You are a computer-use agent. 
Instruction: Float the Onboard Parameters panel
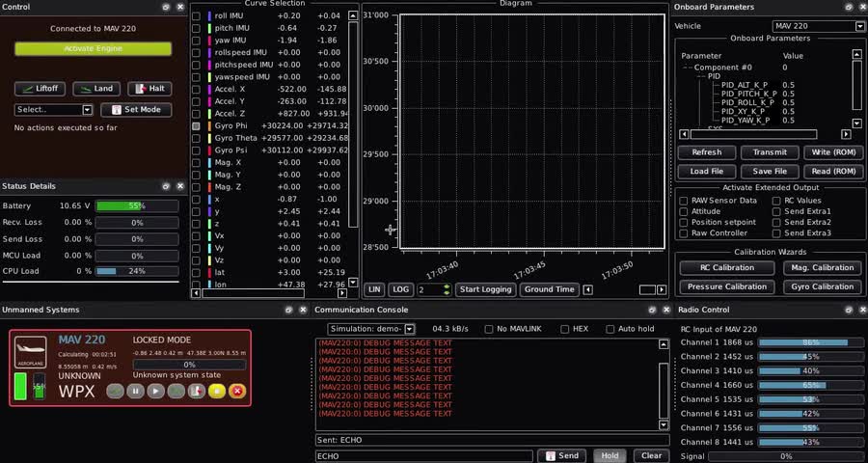point(849,7)
